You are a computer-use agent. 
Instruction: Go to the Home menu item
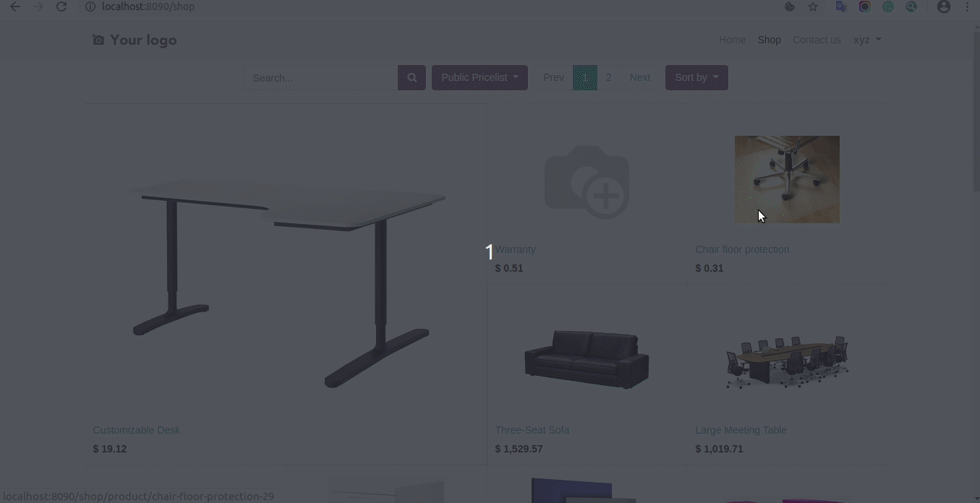[x=732, y=40]
